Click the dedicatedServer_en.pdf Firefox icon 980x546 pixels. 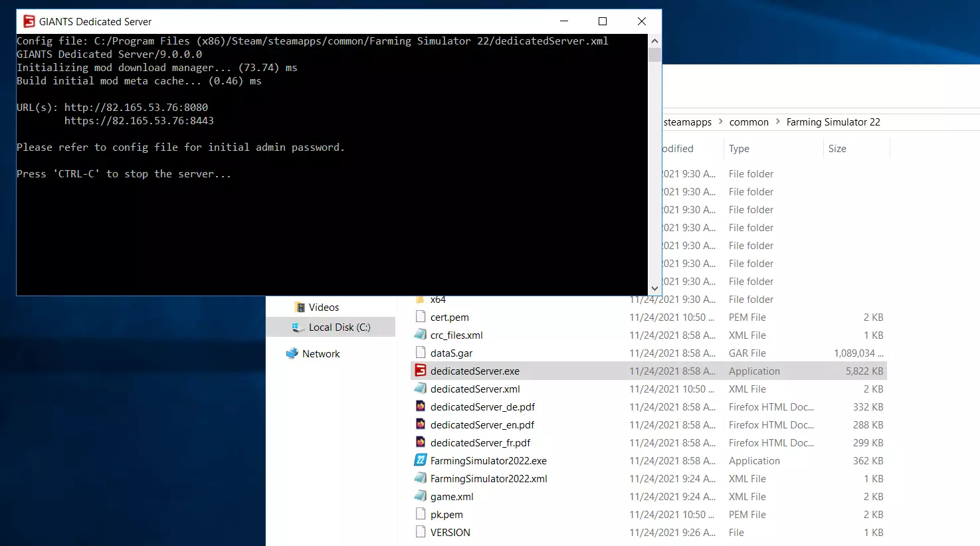[x=420, y=424]
